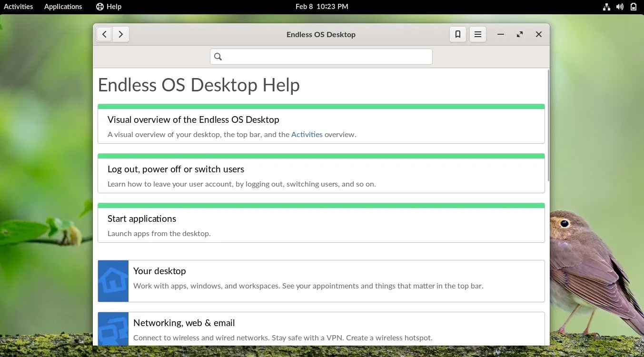Open the Applications menu

coord(63,6)
